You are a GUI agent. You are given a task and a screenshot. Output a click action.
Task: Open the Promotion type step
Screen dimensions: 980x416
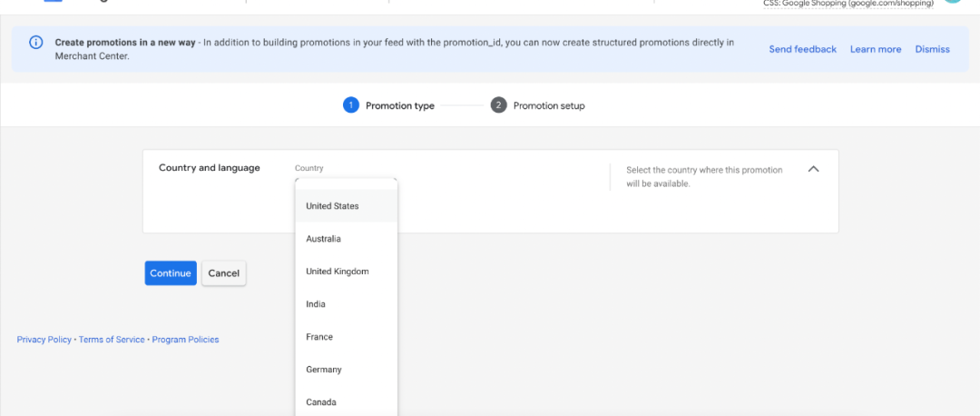click(399, 105)
